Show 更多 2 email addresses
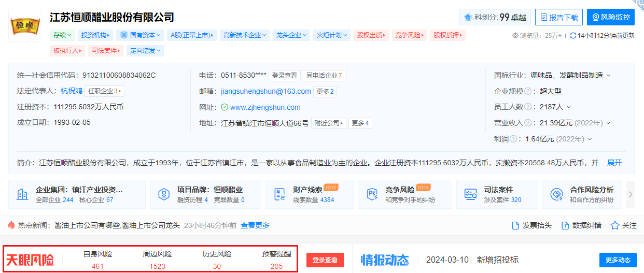644x273 pixels. (326, 92)
